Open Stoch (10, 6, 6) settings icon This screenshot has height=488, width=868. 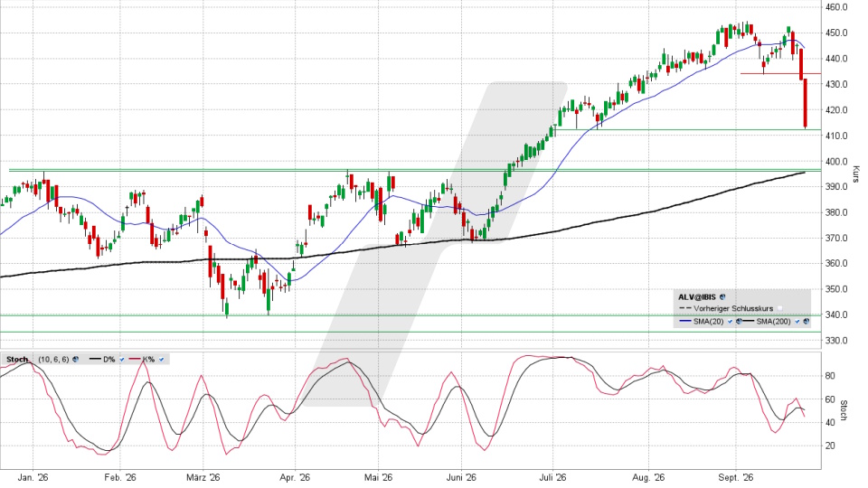(x=75, y=359)
